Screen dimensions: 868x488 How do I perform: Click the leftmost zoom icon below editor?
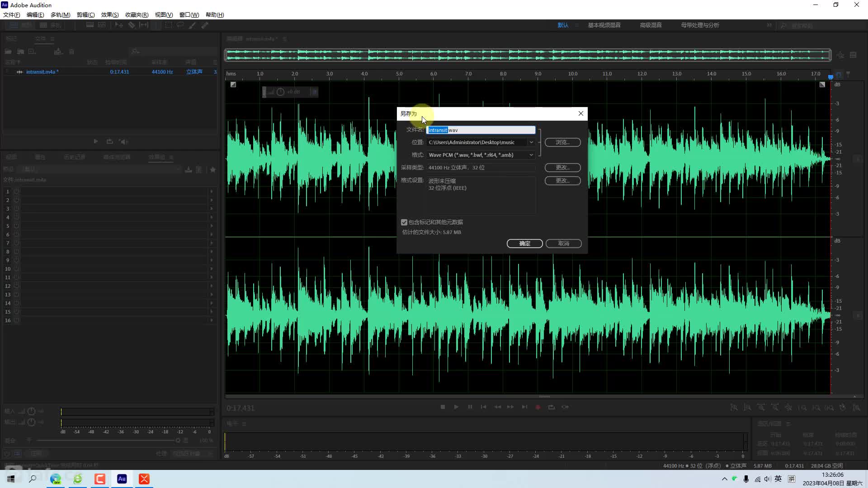click(x=734, y=407)
